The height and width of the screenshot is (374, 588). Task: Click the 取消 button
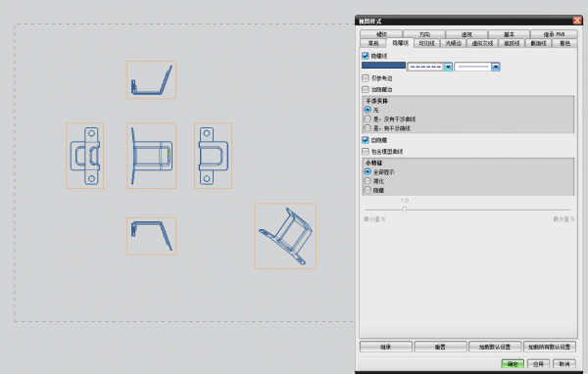(x=564, y=364)
